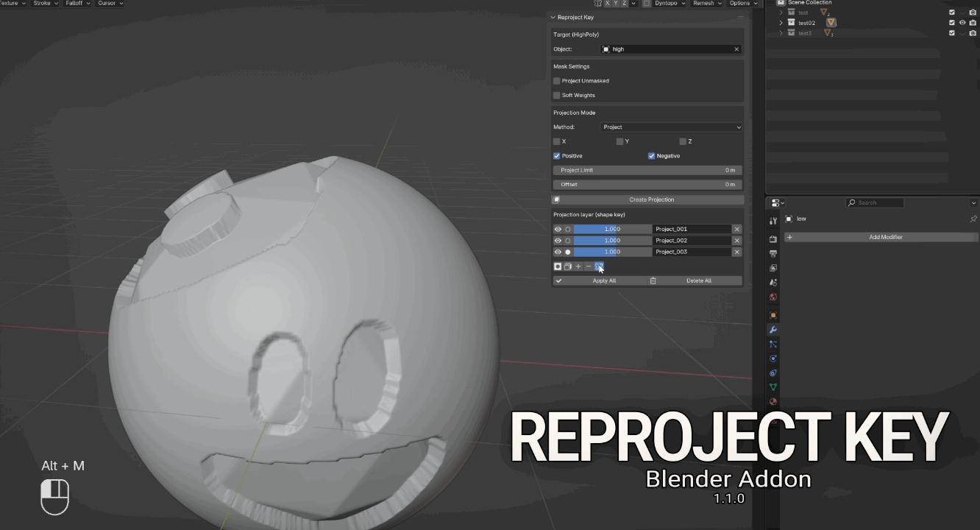Image resolution: width=980 pixels, height=530 pixels.
Task: Toggle test02 visibility eye in outliner
Action: click(x=962, y=23)
